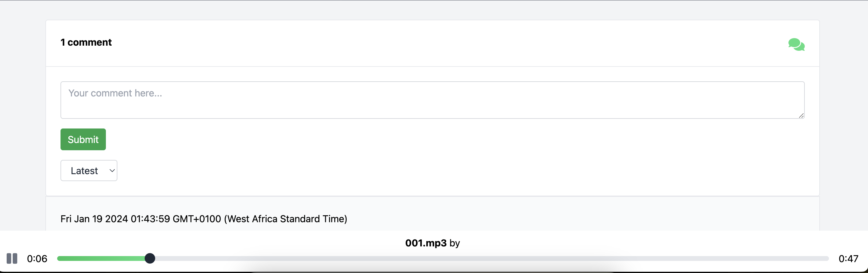Image resolution: width=868 pixels, height=273 pixels.
Task: Open the Latest sort dropdown
Action: [89, 171]
